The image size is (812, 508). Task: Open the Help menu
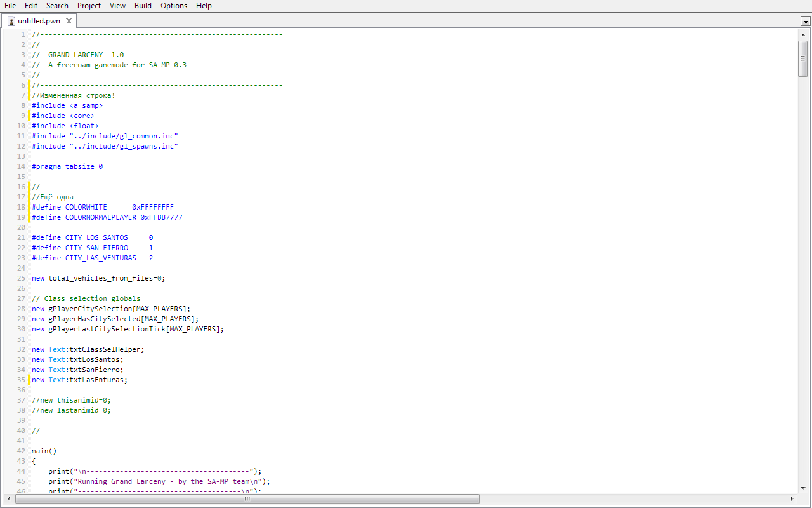[204, 6]
